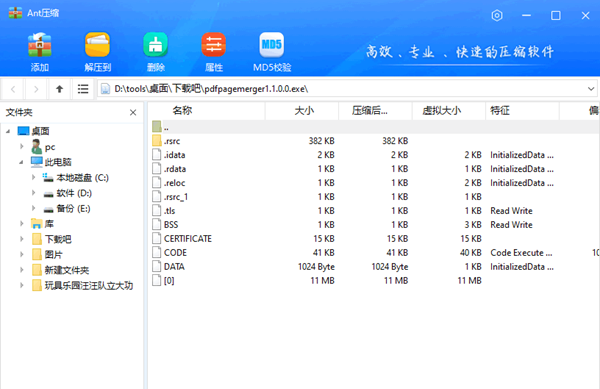600x389 pixels.
Task: Go up one folder level arrow
Action: (59, 89)
